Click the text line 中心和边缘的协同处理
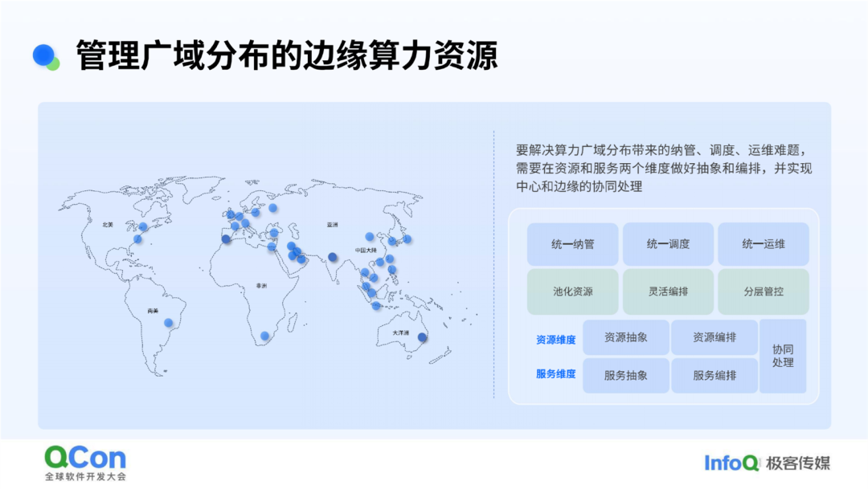Screen dimensions: 868x489 point(579,186)
